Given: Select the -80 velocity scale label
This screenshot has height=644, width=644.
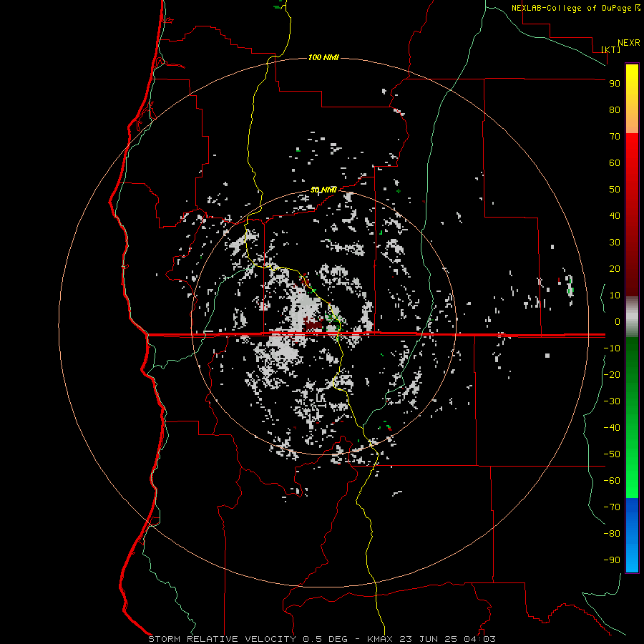Looking at the screenshot, I should pyautogui.click(x=612, y=534).
